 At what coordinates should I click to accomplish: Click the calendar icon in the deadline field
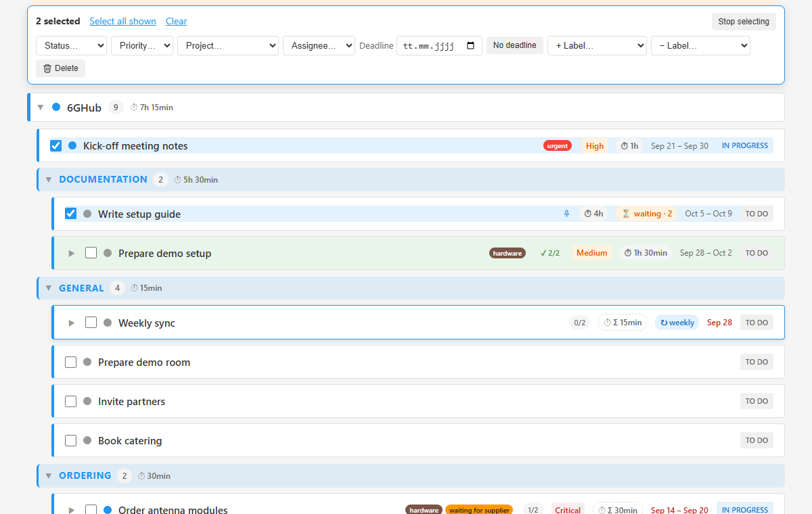(471, 46)
